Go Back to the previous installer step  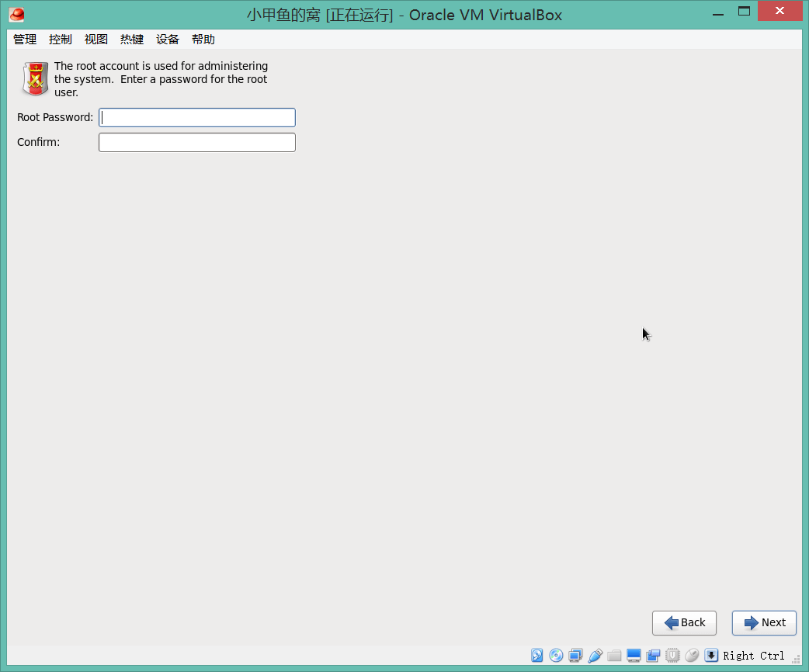pos(684,622)
